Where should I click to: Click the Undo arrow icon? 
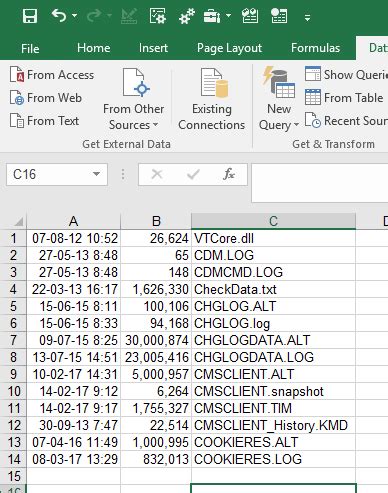coord(59,16)
